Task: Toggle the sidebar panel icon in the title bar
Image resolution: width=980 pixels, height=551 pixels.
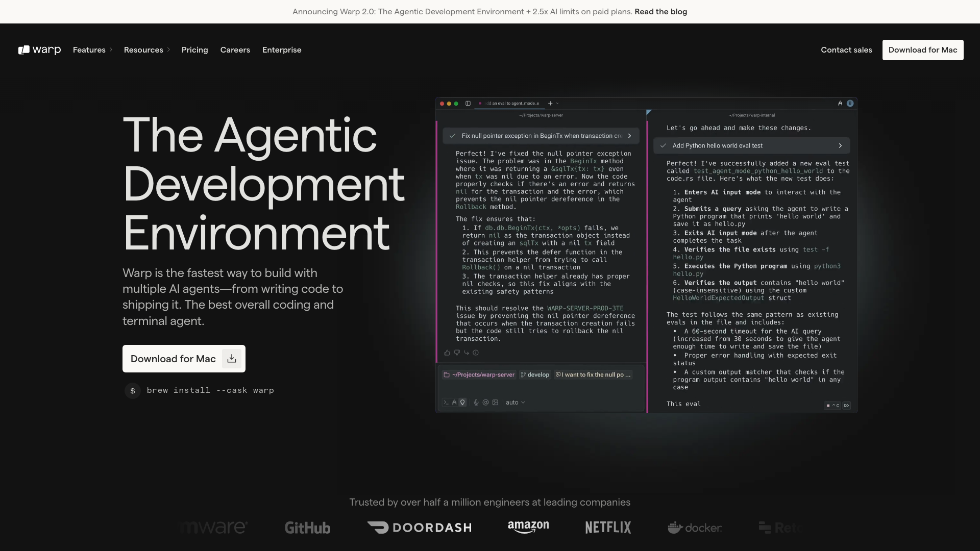Action: point(468,103)
